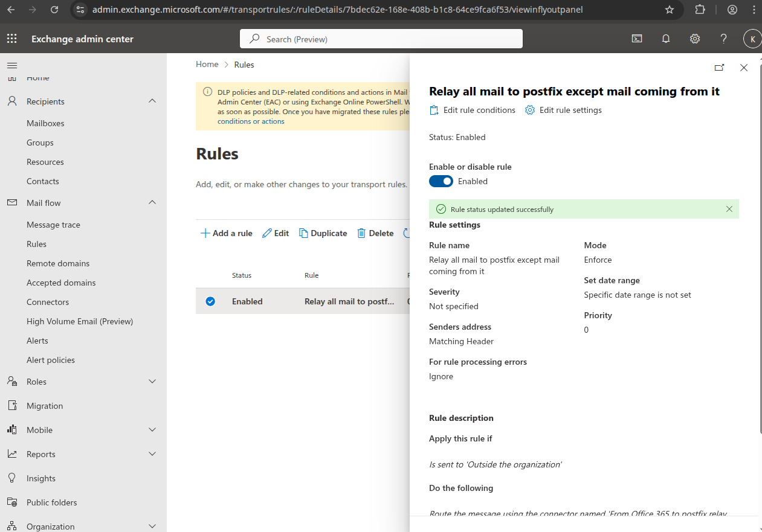Click Home breadcrumb link

207,64
